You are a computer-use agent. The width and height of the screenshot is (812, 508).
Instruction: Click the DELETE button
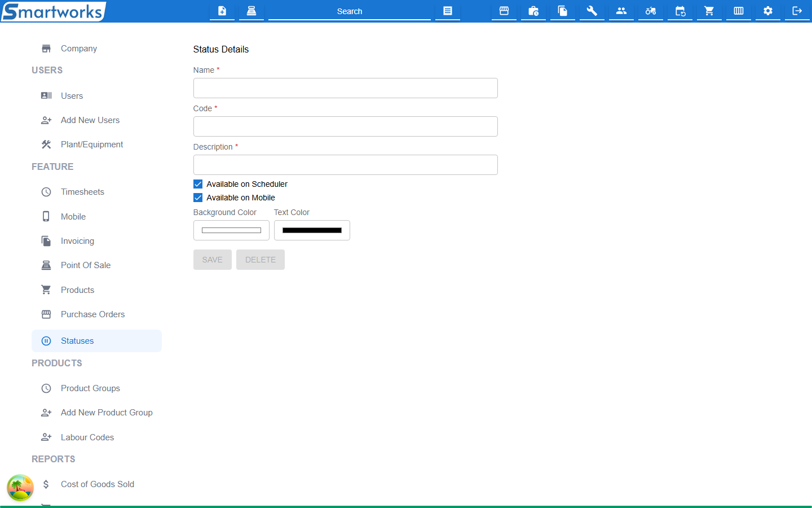[261, 260]
